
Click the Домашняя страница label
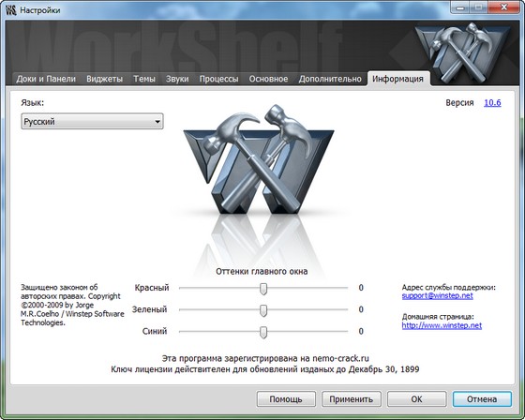pyautogui.click(x=438, y=317)
